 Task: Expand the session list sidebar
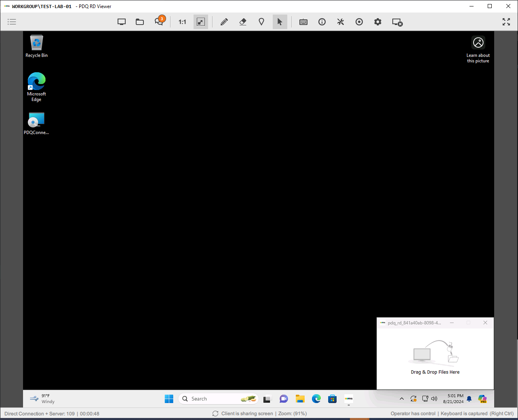click(x=12, y=22)
